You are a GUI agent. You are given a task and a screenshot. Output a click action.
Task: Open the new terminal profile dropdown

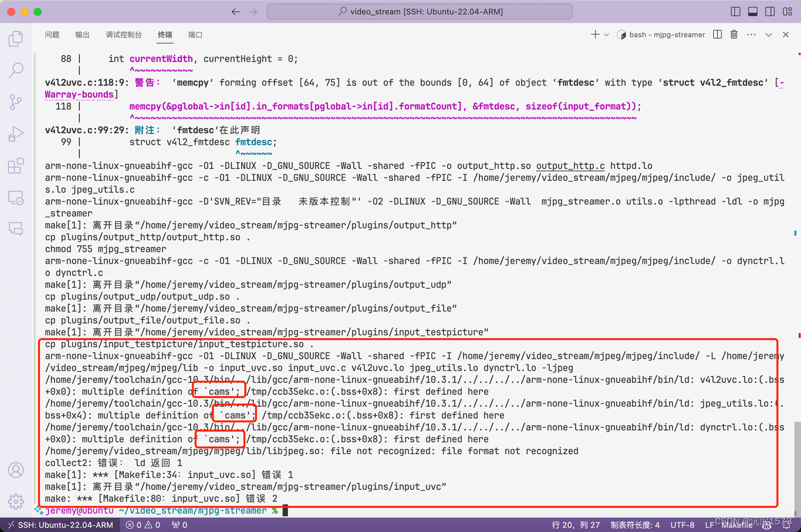pos(606,34)
